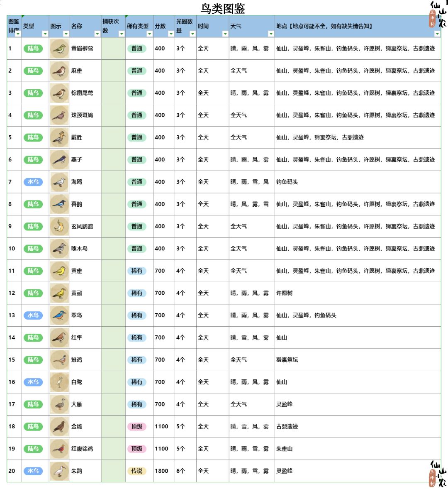Select the 玄凤鹦鹉 cockatiel icon
This screenshot has height=489, width=448.
(x=59, y=227)
